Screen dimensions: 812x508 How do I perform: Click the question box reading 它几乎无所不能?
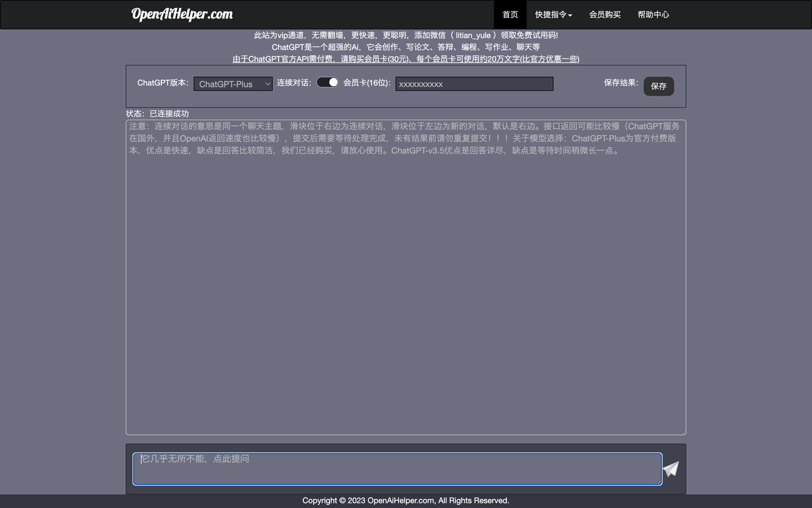(397, 468)
